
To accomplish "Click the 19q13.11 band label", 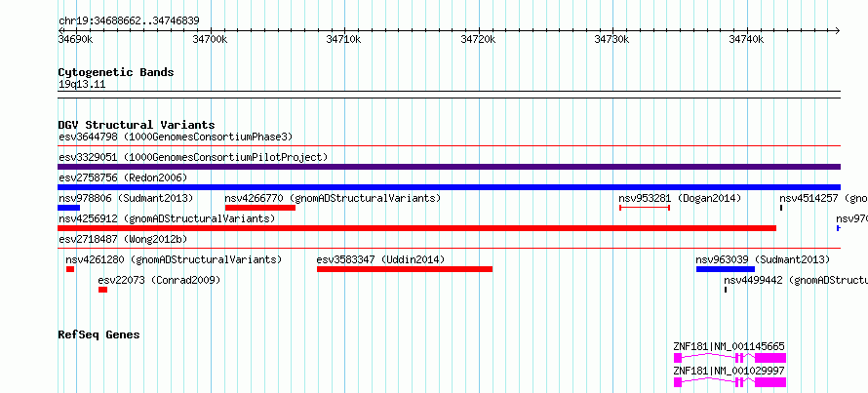I will [x=82, y=85].
